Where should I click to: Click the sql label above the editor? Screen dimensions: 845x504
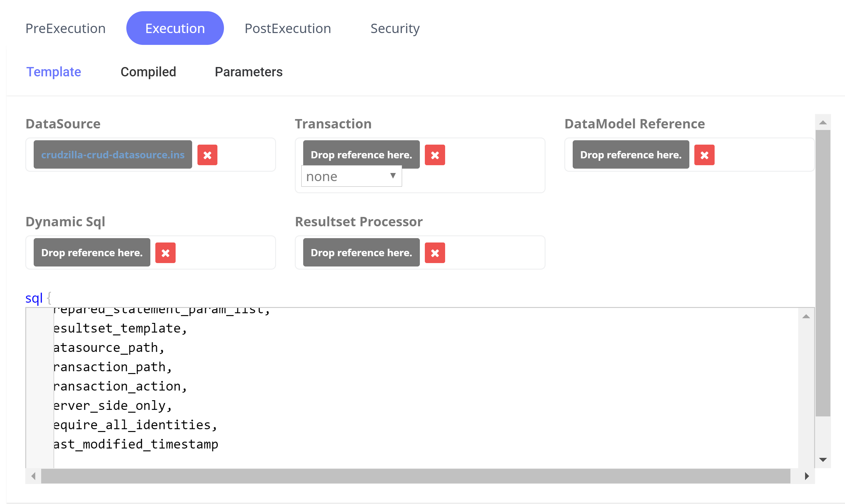tap(34, 298)
